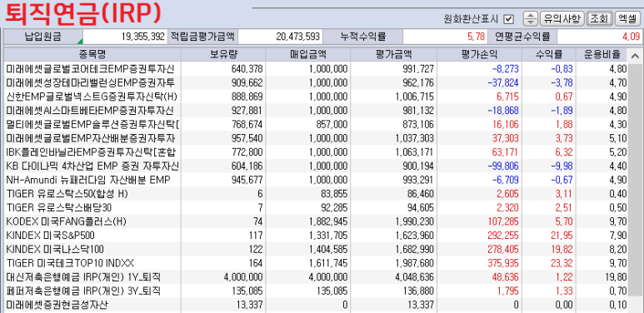The height and width of the screenshot is (313, 644).
Task: Select the KINDEX 미국S&P500 row
Action: coord(316,236)
